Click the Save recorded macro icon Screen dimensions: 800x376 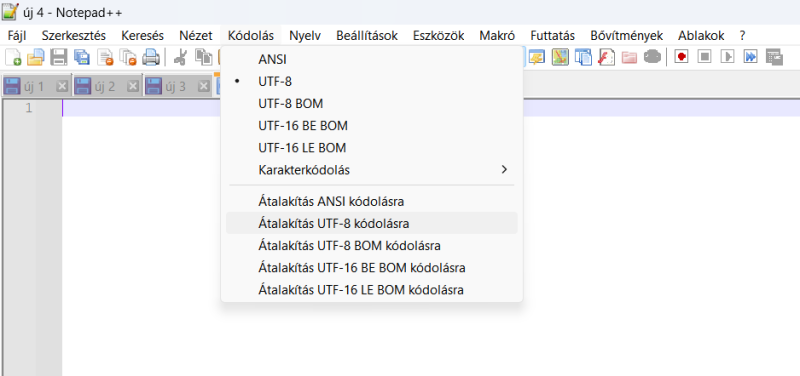(x=774, y=57)
